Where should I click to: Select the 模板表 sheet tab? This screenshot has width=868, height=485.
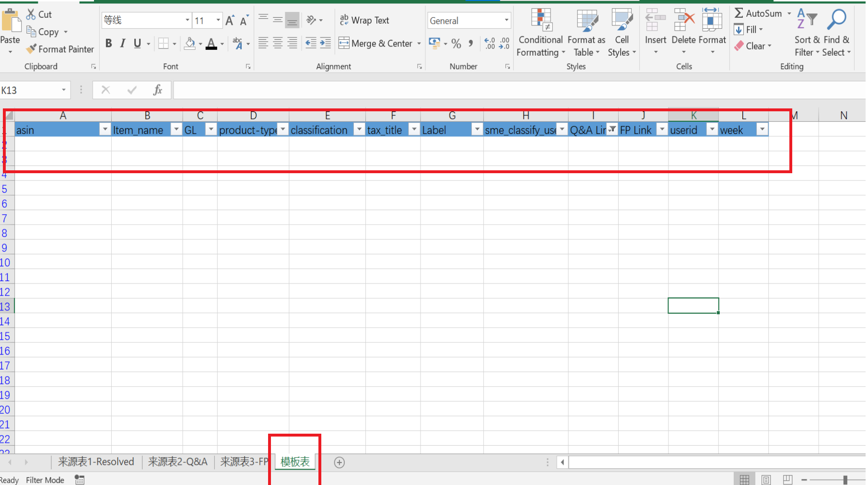click(x=295, y=462)
